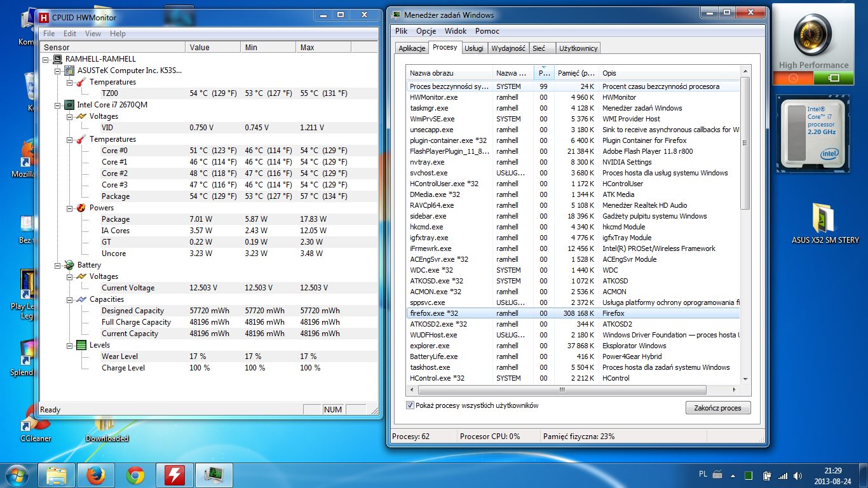The width and height of the screenshot is (868, 488).
Task: Sort processes by 'Opis' column header
Action: pos(670,73)
